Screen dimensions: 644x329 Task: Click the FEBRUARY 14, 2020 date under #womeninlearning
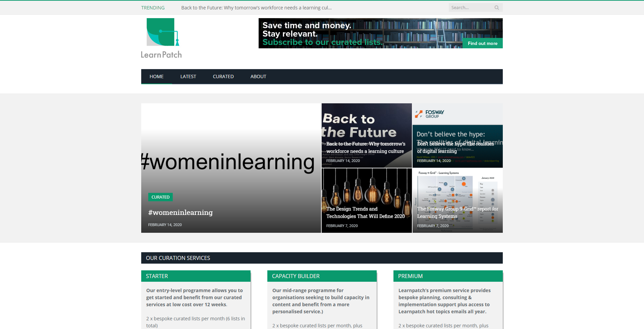(165, 225)
